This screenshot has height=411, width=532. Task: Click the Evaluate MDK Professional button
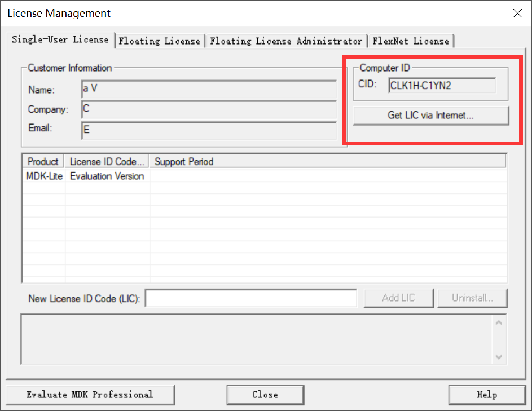[90, 395]
